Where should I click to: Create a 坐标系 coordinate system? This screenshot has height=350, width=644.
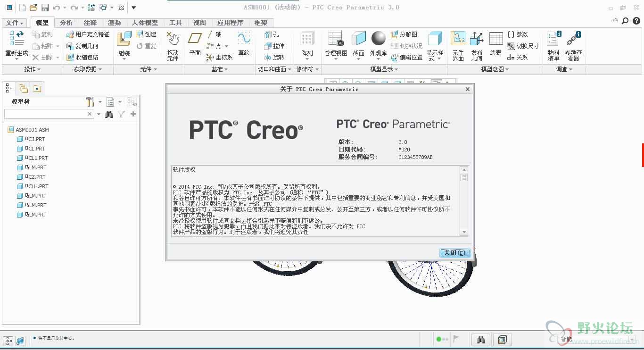point(220,57)
